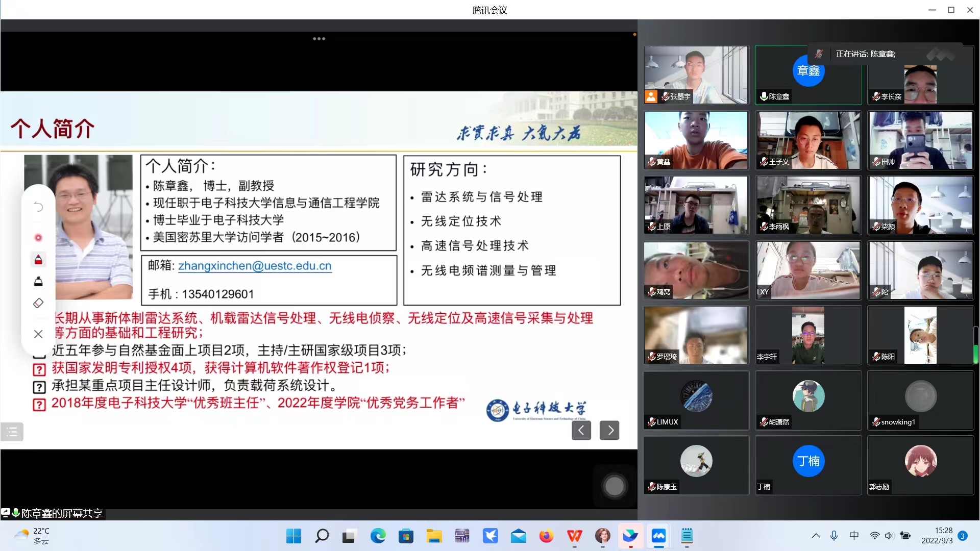Expand hidden system tray icons chevron
980x551 pixels.
point(816,536)
